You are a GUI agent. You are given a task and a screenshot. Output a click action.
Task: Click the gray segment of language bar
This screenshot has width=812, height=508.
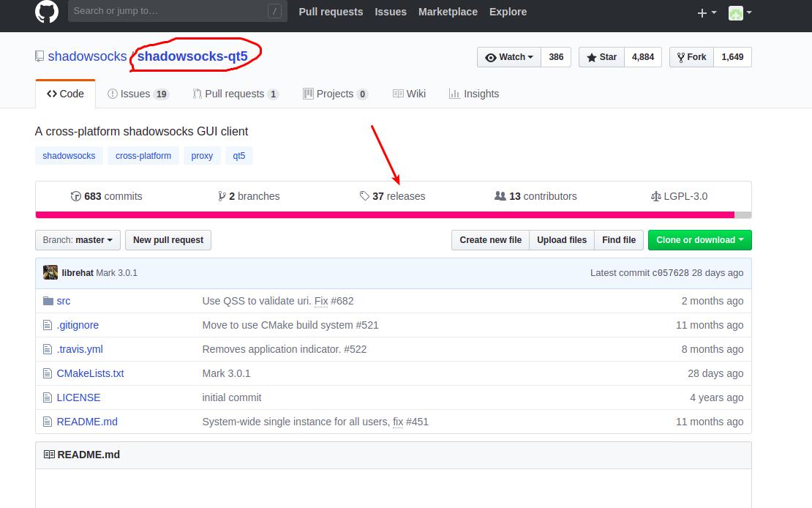(x=743, y=215)
